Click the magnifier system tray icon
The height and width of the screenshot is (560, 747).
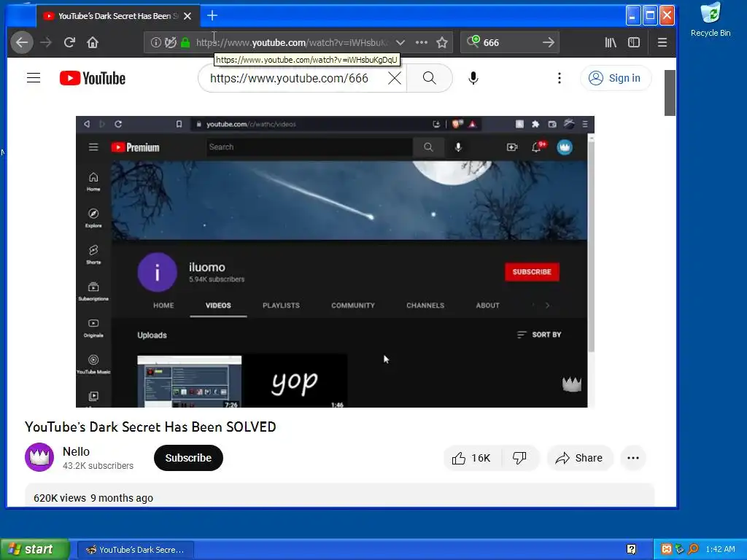[693, 550]
